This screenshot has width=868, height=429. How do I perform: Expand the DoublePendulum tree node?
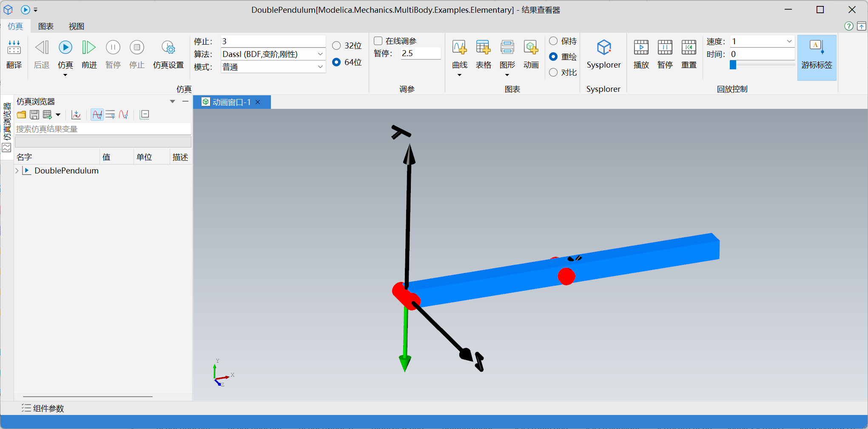(x=17, y=170)
